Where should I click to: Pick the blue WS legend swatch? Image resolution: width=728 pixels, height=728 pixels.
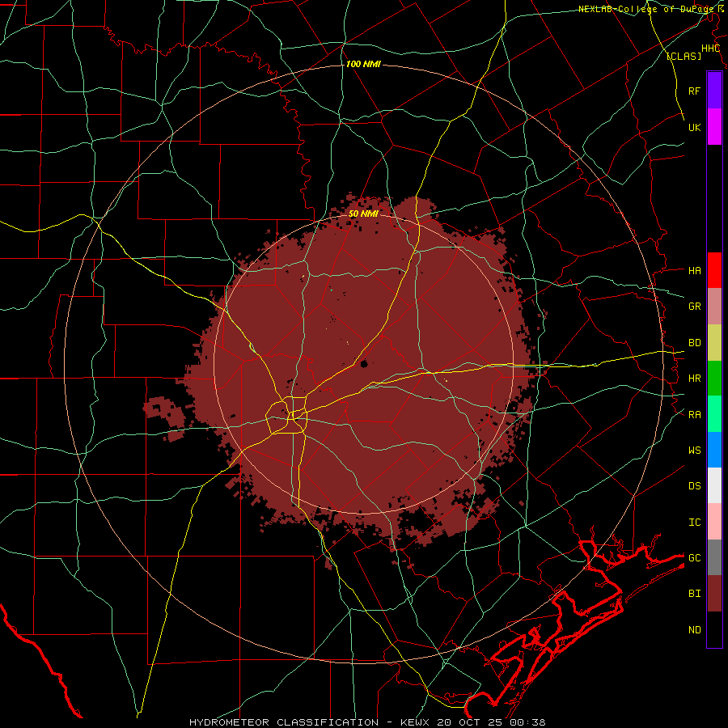pos(714,450)
